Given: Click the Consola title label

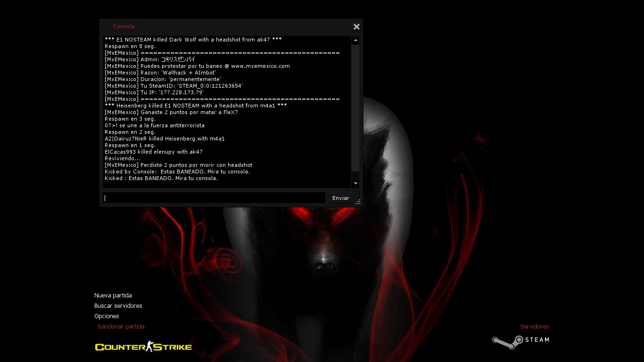Looking at the screenshot, I should coord(124,26).
